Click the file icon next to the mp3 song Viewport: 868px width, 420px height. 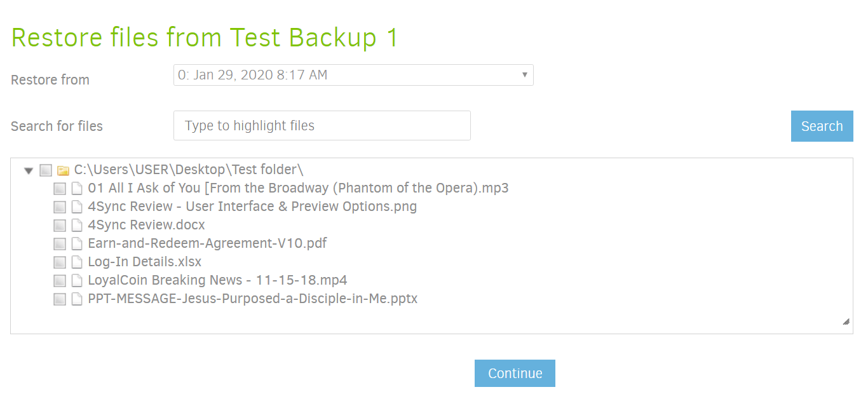click(78, 188)
